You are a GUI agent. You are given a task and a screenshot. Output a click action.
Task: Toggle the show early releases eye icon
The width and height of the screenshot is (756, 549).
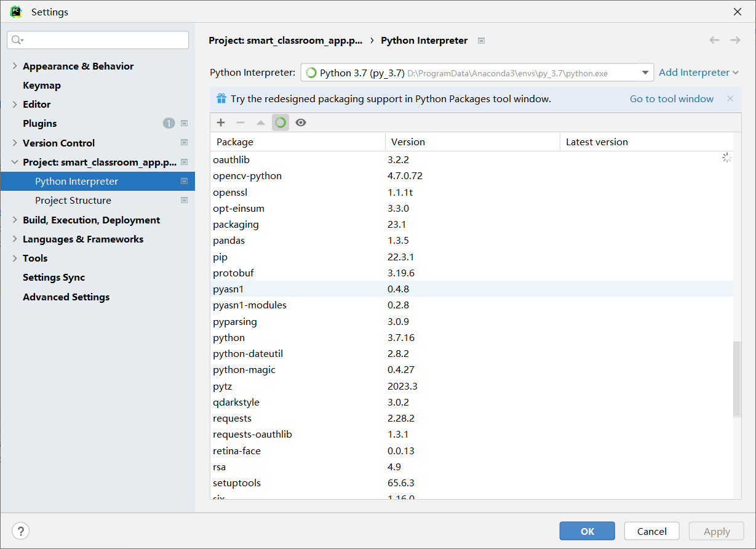click(x=300, y=122)
